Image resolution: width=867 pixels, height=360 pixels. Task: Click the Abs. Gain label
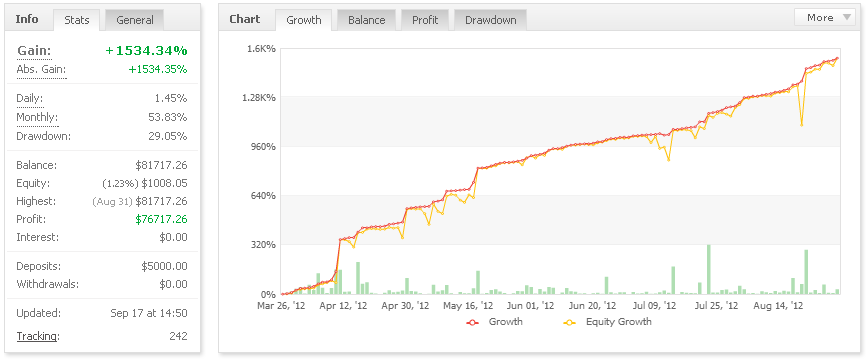tap(41, 70)
